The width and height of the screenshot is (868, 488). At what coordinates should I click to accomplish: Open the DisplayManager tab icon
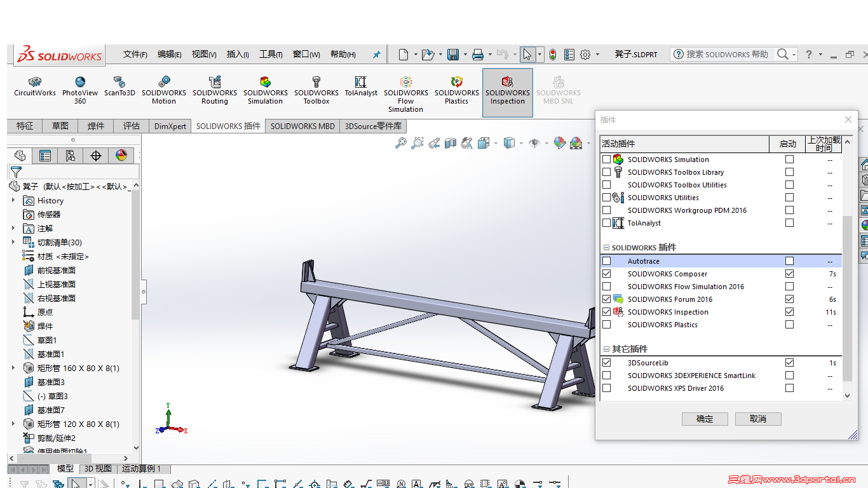tap(121, 156)
